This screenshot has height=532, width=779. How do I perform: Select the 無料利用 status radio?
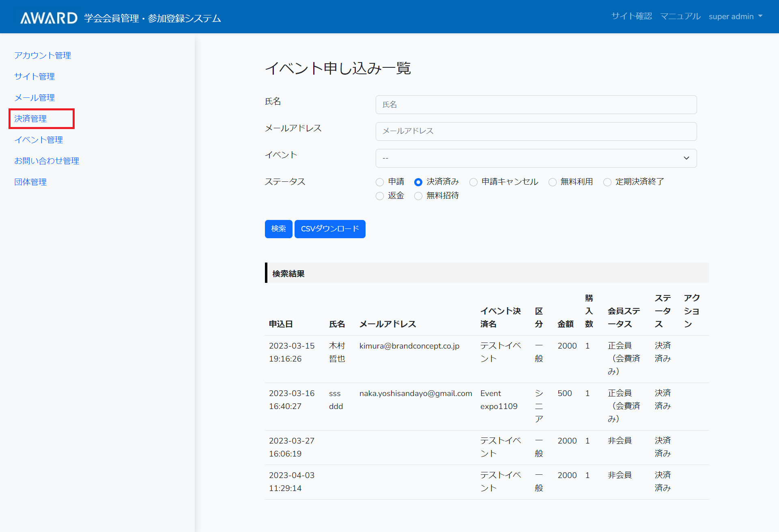point(553,182)
